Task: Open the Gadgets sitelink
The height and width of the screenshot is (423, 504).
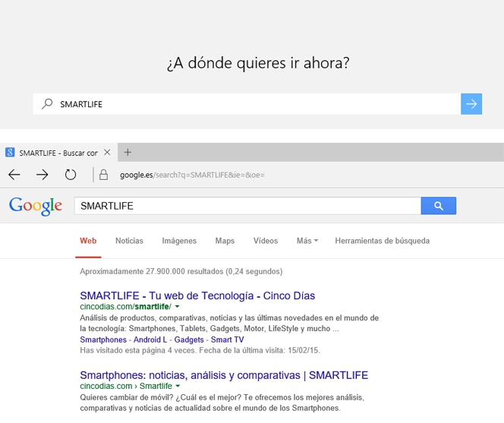Action: 189,339
